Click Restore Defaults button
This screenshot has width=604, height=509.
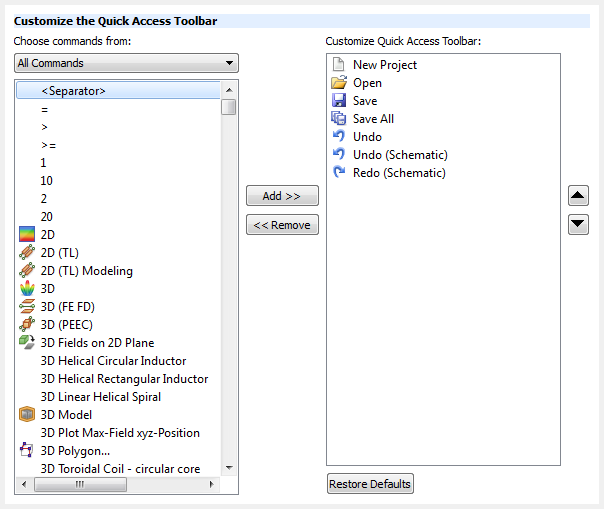click(370, 484)
